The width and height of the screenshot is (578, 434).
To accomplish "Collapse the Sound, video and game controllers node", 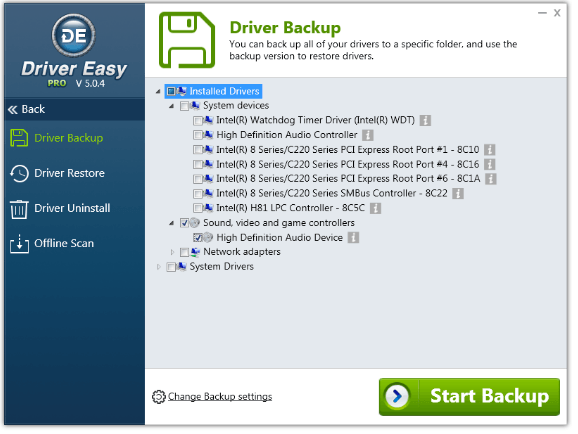I will pos(172,223).
